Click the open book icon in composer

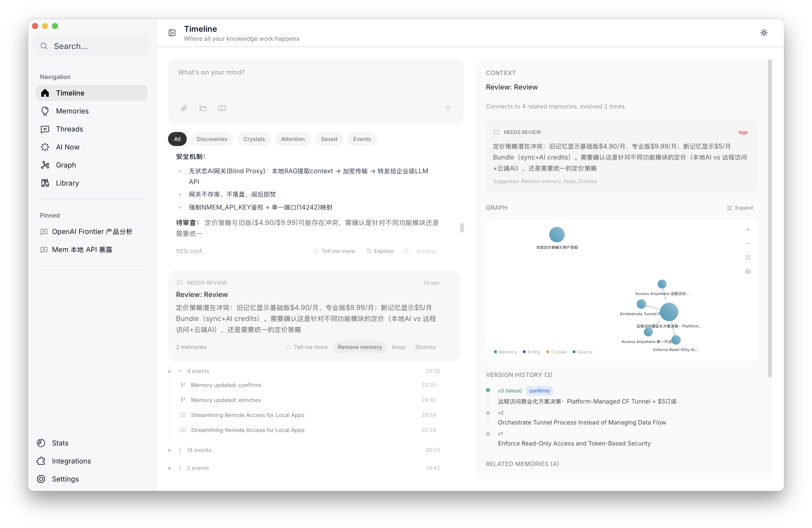222,108
